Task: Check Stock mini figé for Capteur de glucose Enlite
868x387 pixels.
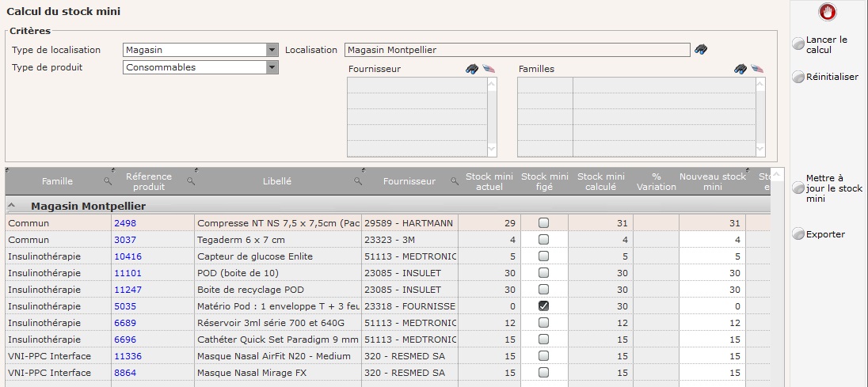Action: (x=544, y=256)
